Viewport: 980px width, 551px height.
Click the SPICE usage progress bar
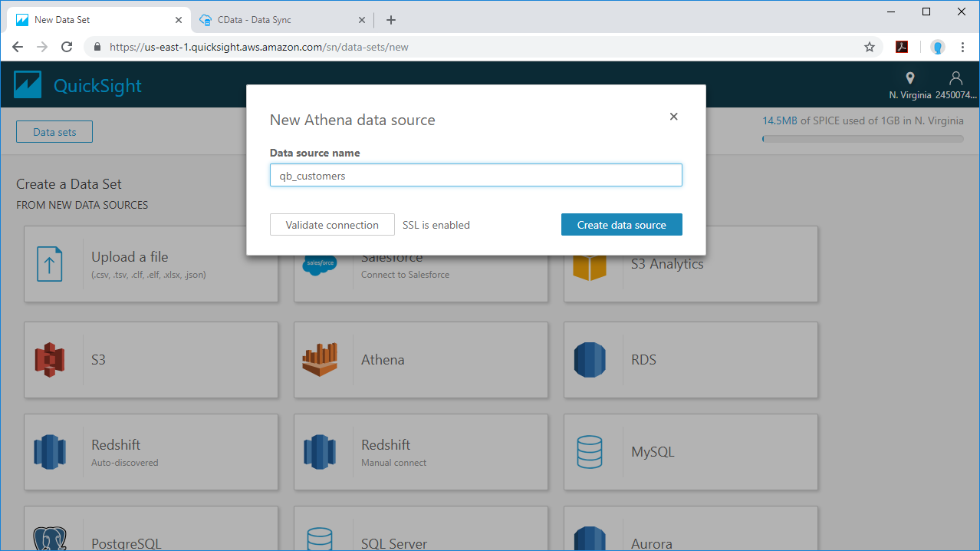coord(863,139)
